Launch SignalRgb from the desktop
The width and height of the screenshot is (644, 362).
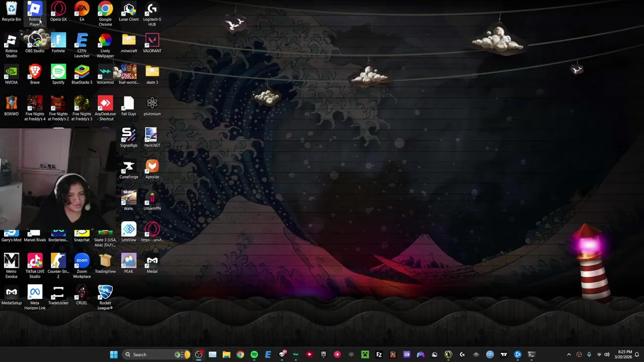(129, 138)
